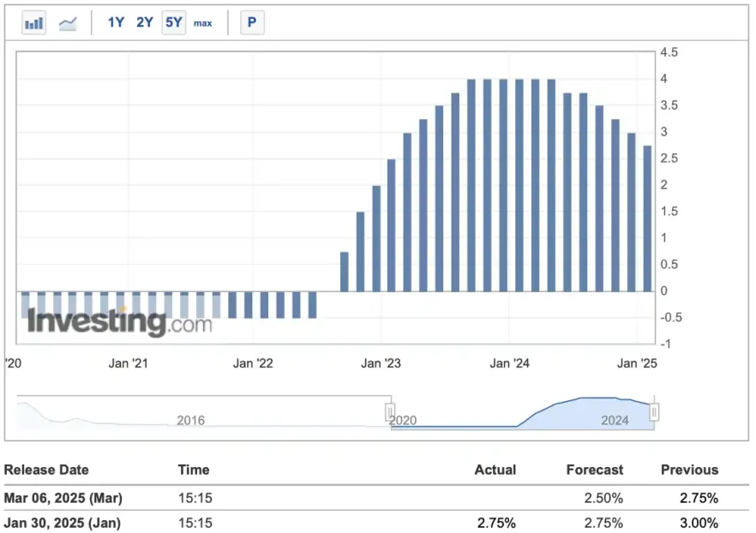The image size is (756, 533).
Task: Show the max time range
Action: click(x=203, y=23)
